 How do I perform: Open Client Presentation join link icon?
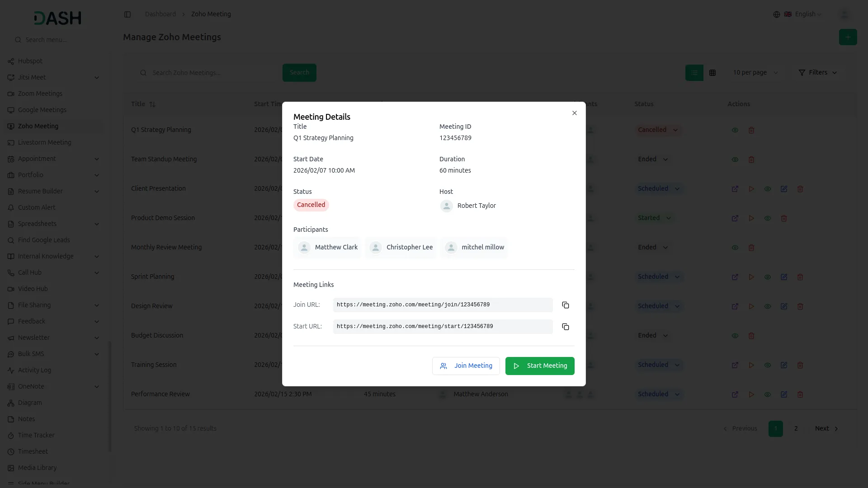coord(735,189)
